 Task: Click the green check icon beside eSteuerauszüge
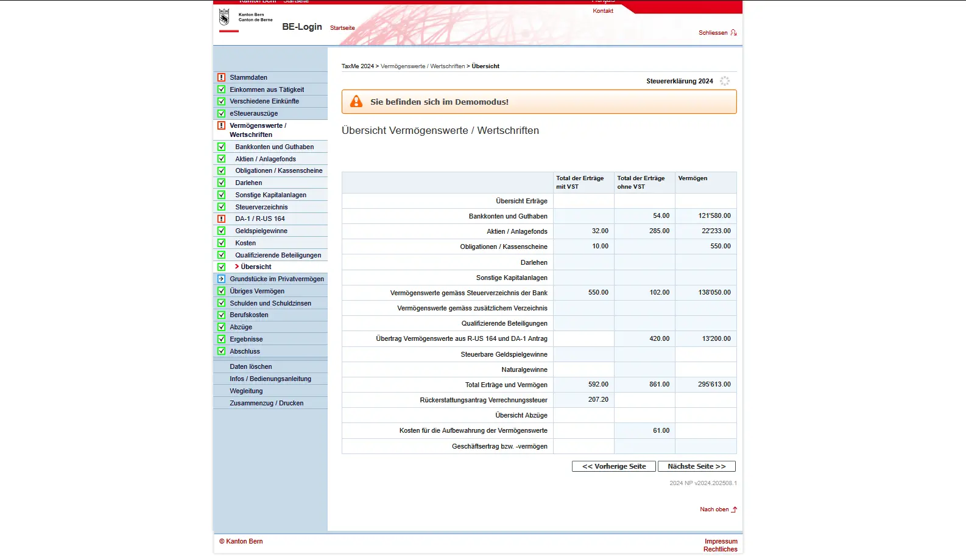tap(222, 113)
